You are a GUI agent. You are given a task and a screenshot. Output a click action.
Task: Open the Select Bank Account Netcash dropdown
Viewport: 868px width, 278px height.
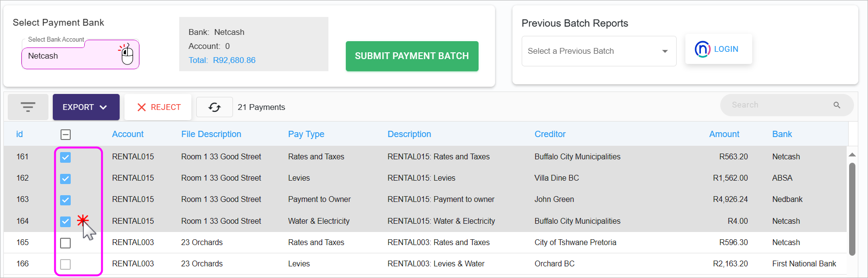pyautogui.click(x=80, y=56)
